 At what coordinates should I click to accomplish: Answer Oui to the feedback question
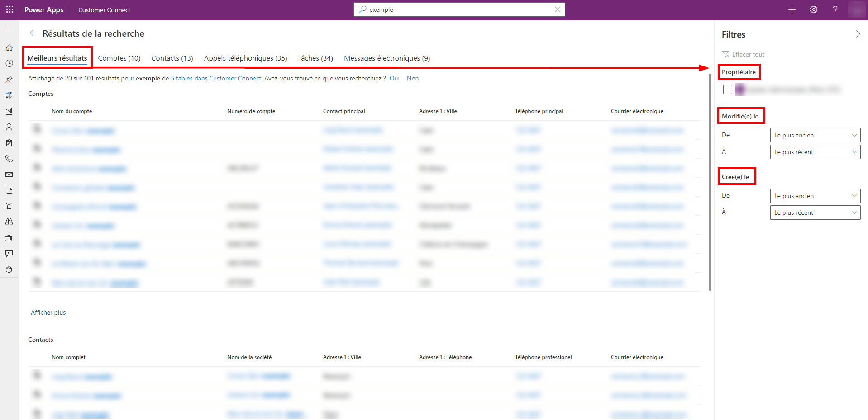[395, 78]
